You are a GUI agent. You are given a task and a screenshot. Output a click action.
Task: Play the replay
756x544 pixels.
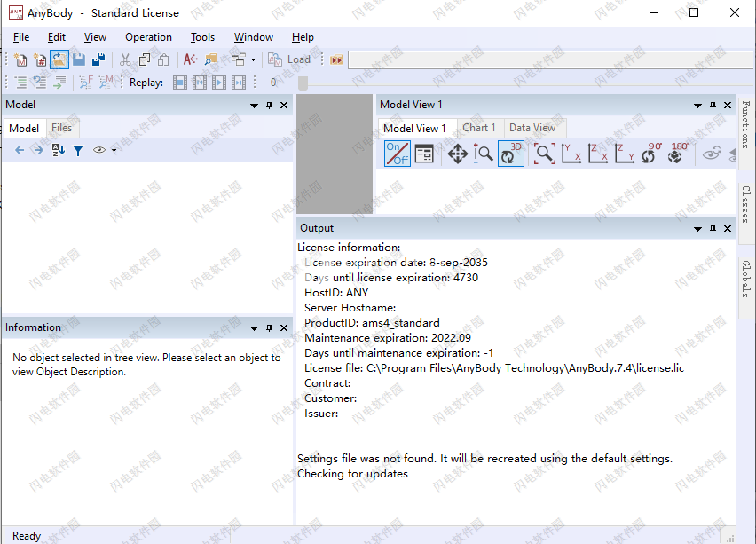[219, 83]
